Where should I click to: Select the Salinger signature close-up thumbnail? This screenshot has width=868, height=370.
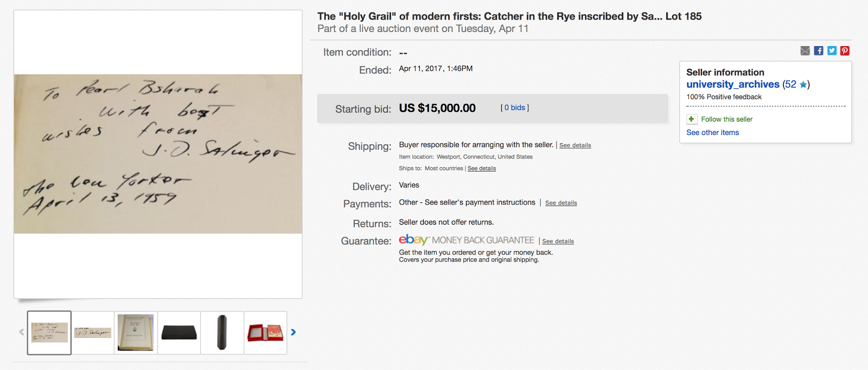93,333
